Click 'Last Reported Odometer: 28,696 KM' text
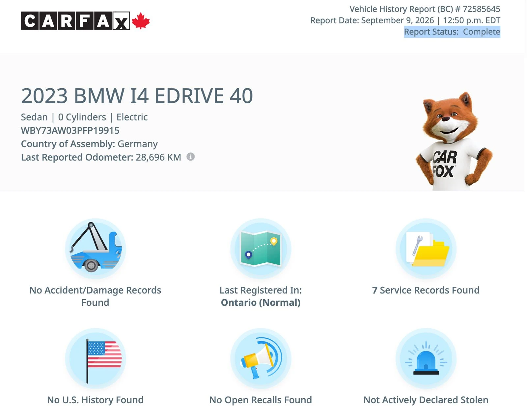Image resolution: width=527 pixels, height=420 pixels. 101,157
